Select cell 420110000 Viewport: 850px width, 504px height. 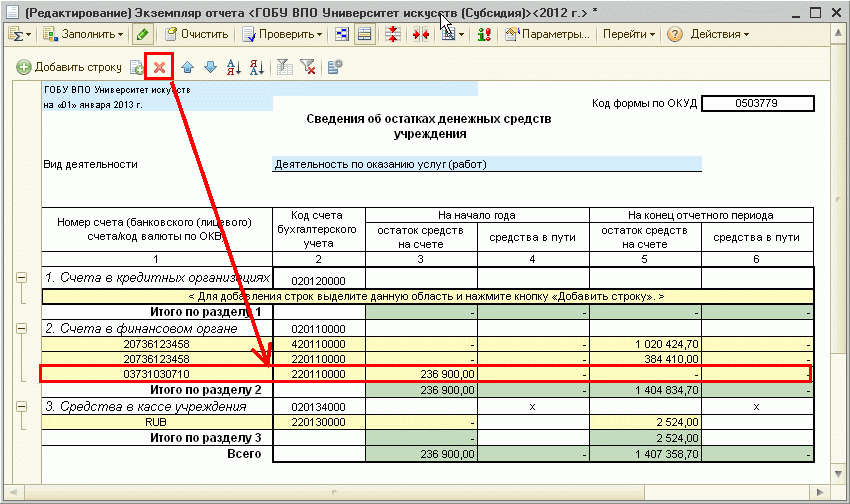tap(319, 344)
